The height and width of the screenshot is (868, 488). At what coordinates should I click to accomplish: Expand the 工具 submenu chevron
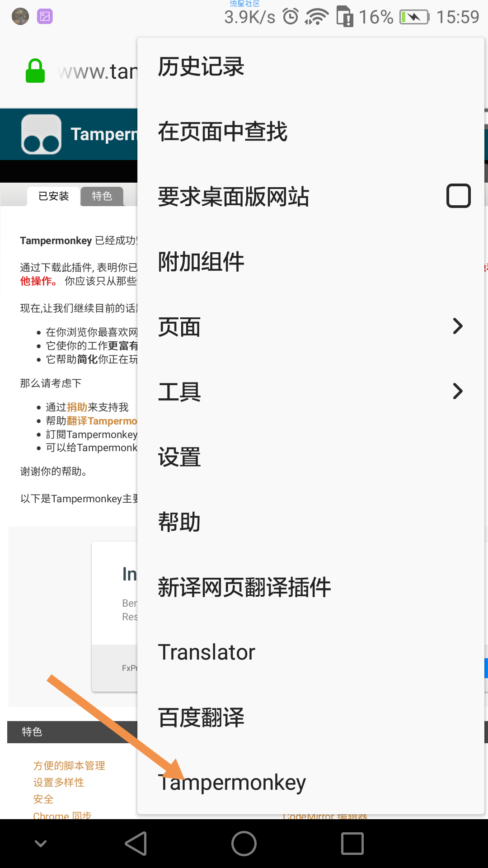[458, 391]
